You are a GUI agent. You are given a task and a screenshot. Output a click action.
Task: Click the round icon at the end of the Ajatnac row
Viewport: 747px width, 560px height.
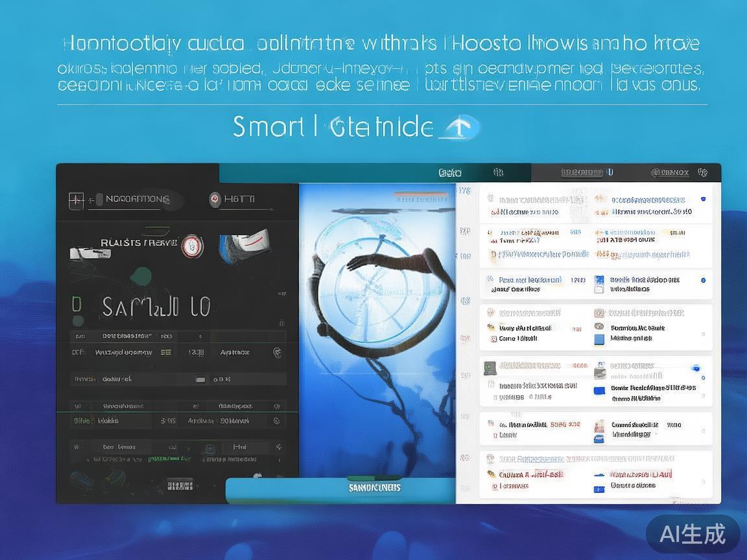tap(277, 352)
